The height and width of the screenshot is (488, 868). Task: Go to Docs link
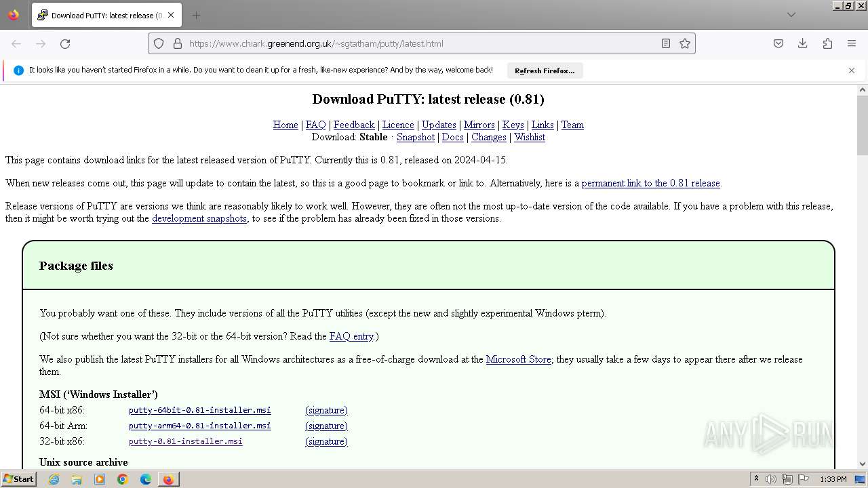point(453,137)
